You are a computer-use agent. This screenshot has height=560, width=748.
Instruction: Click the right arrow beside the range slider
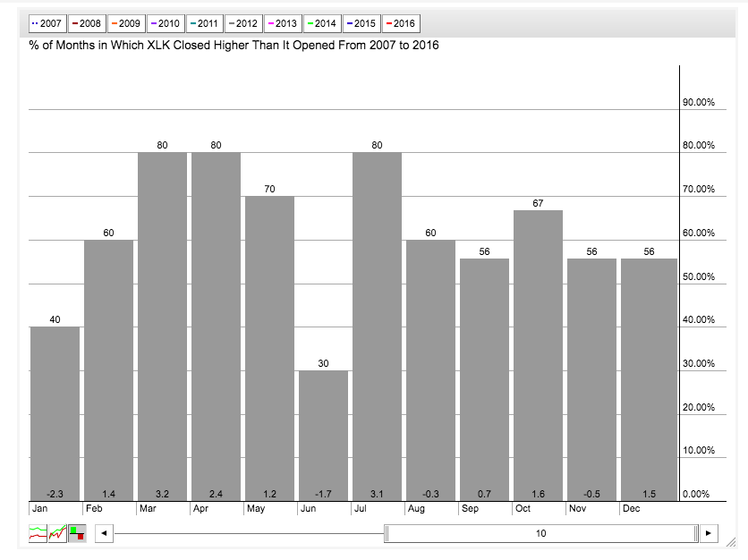tap(709, 533)
